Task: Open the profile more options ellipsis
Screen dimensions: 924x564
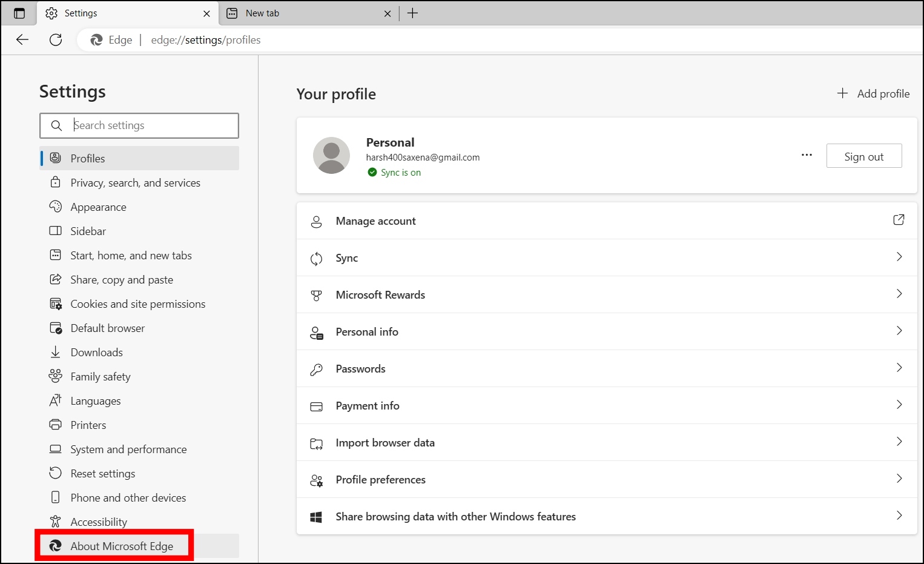Action: point(807,155)
